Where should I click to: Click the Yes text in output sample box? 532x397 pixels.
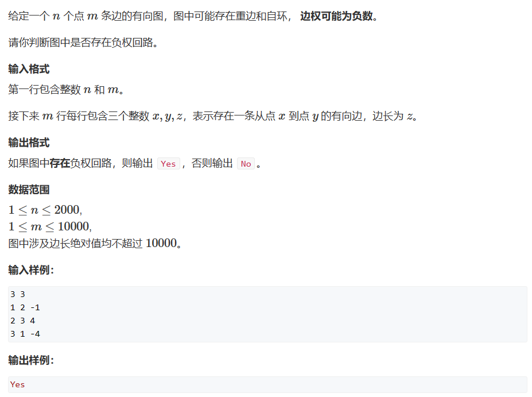point(17,384)
